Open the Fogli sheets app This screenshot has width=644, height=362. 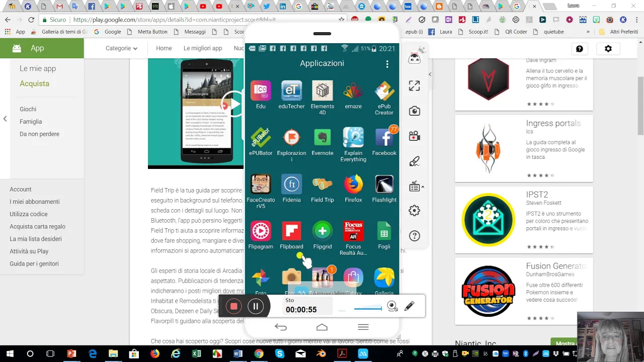click(384, 231)
